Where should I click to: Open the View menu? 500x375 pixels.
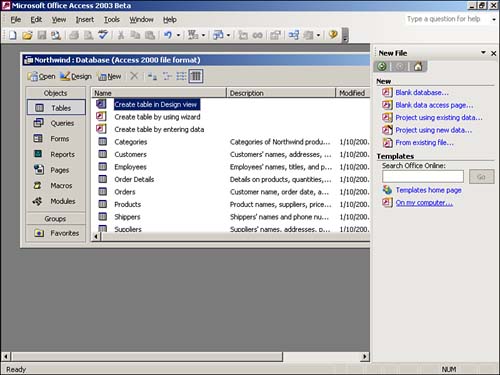59,20
